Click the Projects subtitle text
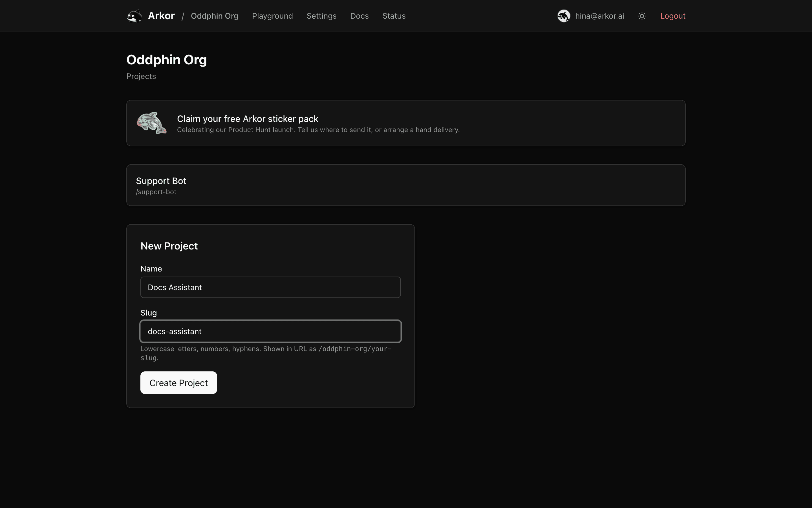 141,76
